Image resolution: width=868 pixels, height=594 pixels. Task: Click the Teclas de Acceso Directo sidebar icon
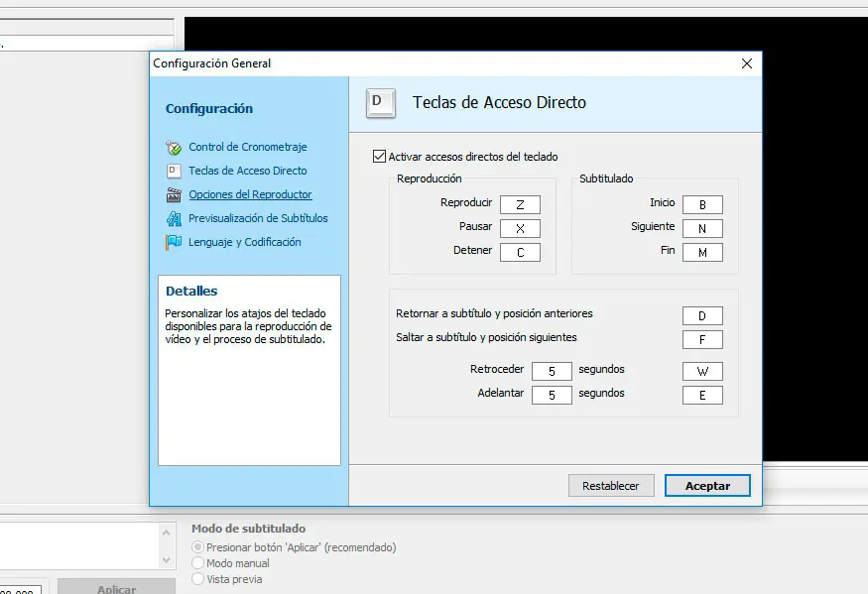[174, 171]
